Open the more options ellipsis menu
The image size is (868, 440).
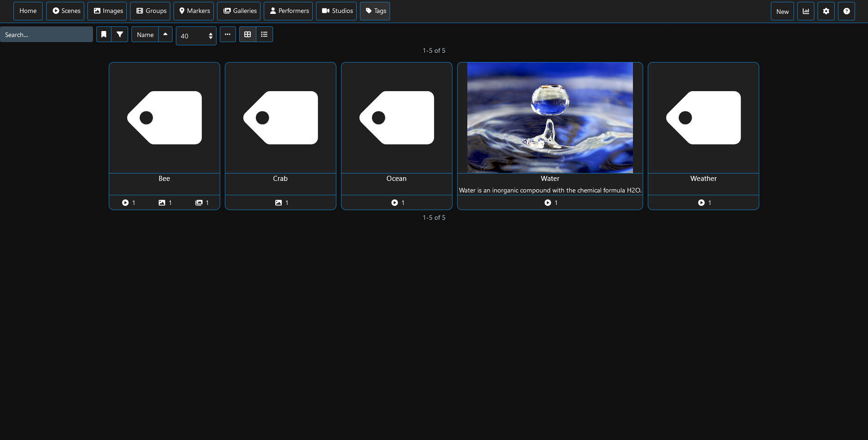[x=228, y=35]
